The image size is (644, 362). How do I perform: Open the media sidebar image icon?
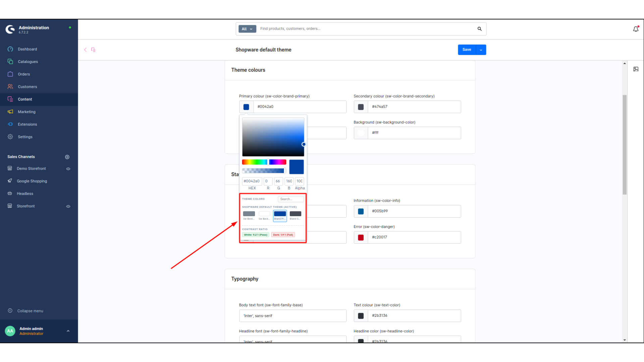(x=636, y=69)
